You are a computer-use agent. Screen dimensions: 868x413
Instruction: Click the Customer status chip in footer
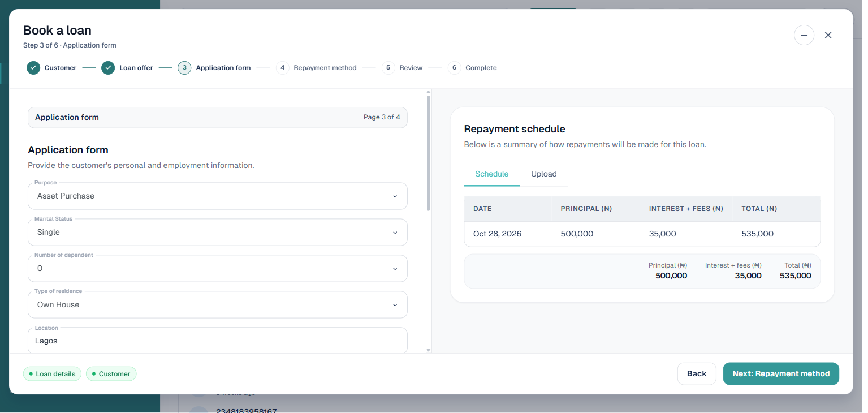tap(111, 374)
